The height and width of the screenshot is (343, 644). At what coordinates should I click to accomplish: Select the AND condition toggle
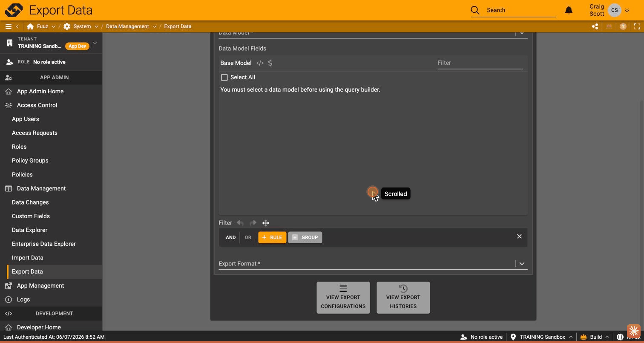click(230, 237)
